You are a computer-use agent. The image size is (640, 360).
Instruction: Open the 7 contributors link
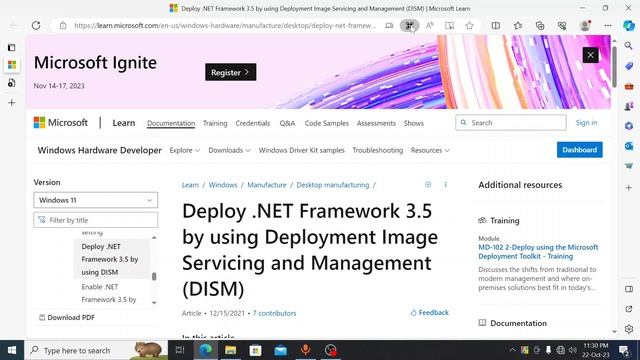tap(274, 313)
